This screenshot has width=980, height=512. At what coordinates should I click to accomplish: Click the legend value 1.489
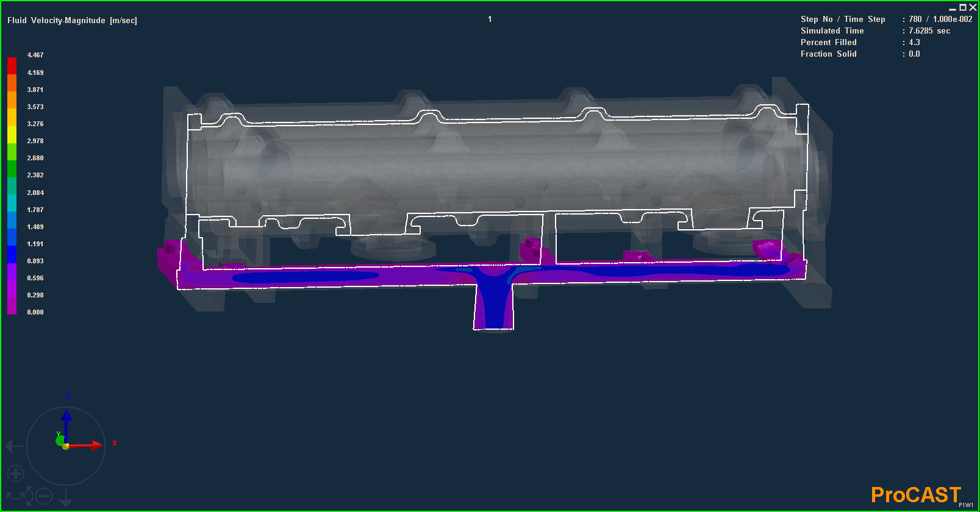point(35,227)
